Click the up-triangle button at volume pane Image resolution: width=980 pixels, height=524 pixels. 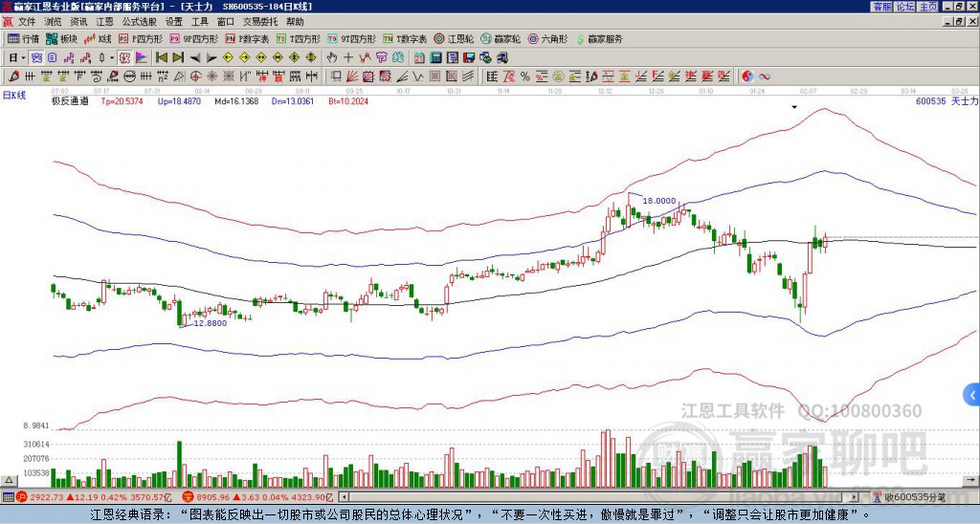[x=9, y=480]
